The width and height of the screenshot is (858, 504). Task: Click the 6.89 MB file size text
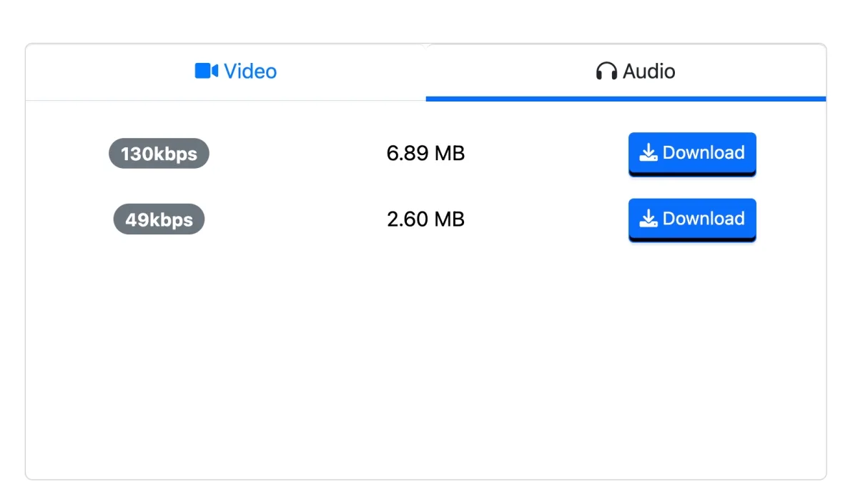(x=425, y=154)
